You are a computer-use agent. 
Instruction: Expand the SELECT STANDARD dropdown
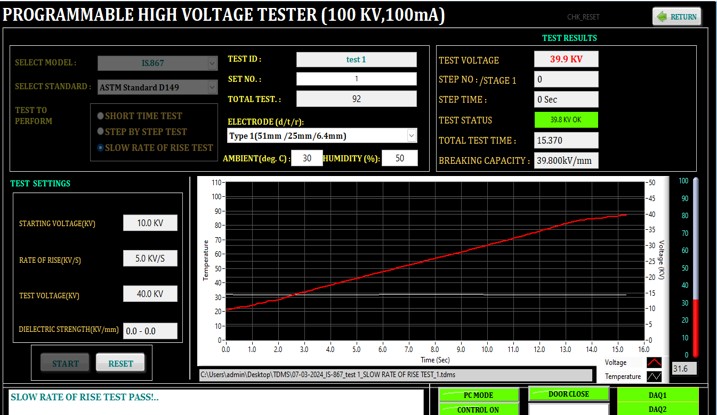(x=158, y=87)
